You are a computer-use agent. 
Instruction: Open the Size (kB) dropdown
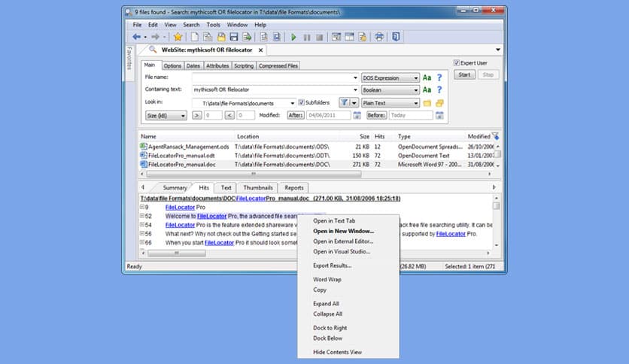click(166, 116)
